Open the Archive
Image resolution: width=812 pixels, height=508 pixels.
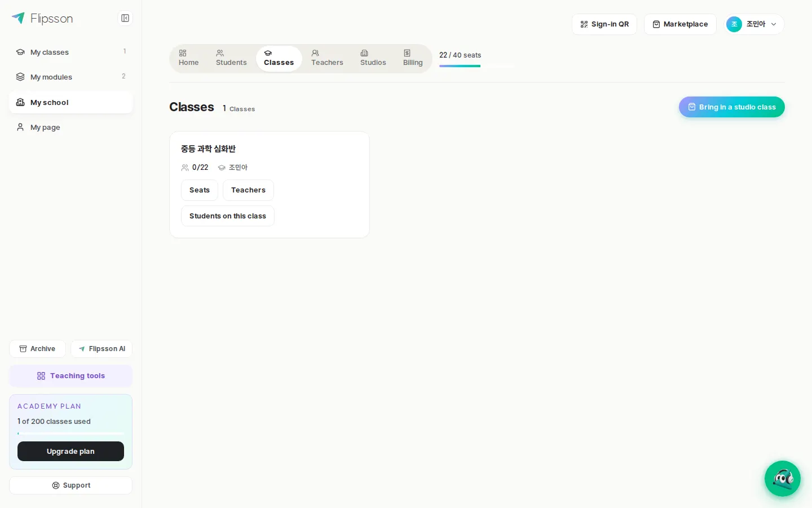click(37, 349)
